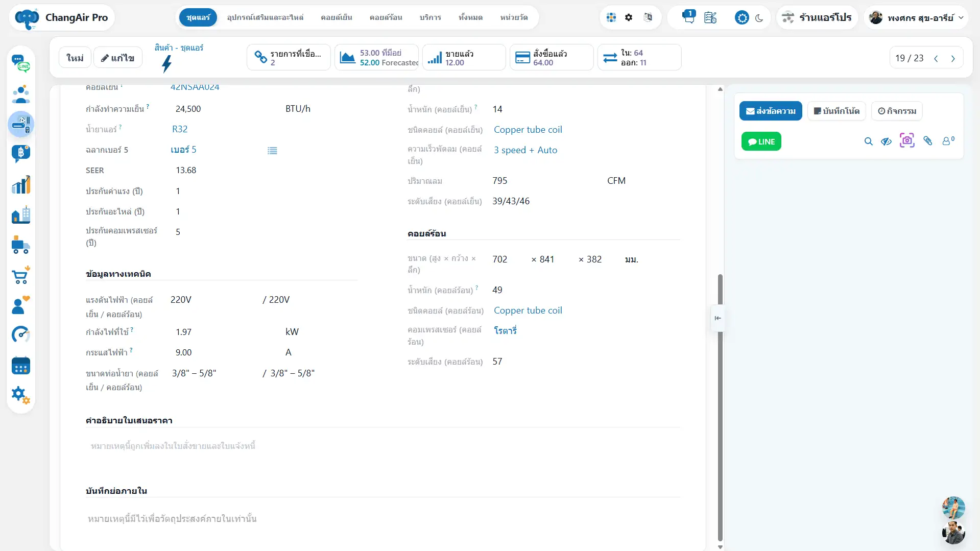Click the paperclip attachments icon
Screen dimensions: 980x551
tap(928, 141)
